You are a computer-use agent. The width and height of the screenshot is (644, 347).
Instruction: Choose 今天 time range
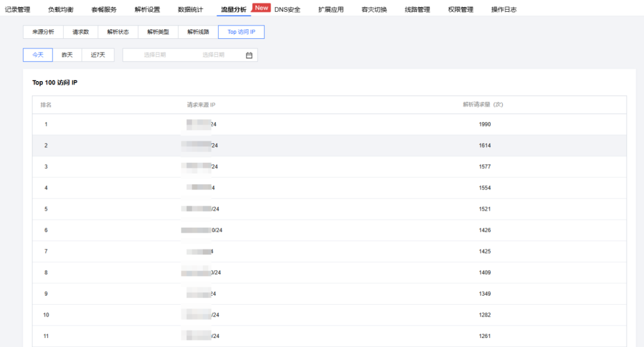coord(38,55)
